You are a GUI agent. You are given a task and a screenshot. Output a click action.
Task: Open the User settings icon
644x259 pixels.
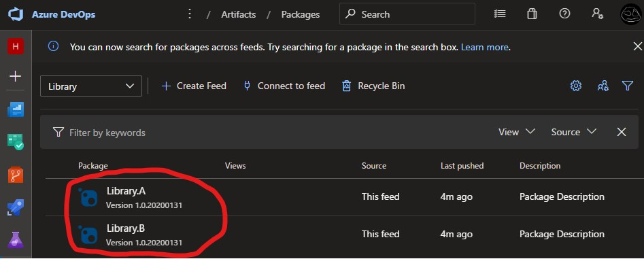(x=597, y=14)
